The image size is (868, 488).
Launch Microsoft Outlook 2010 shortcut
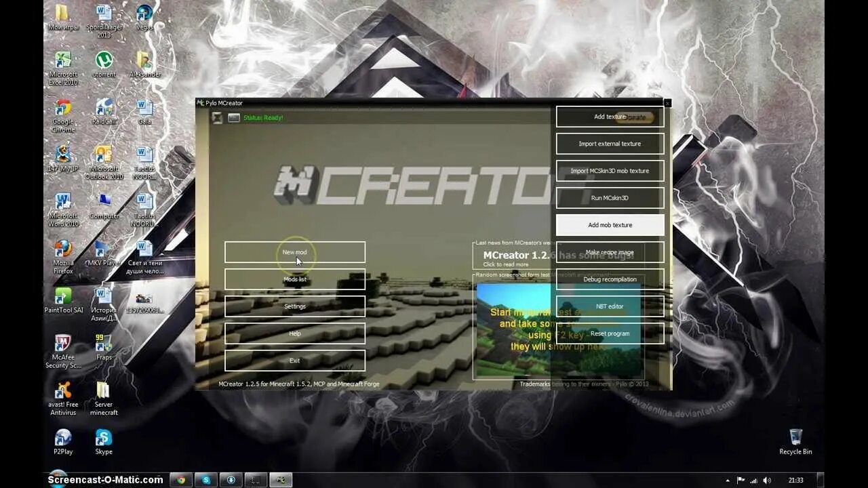[104, 163]
